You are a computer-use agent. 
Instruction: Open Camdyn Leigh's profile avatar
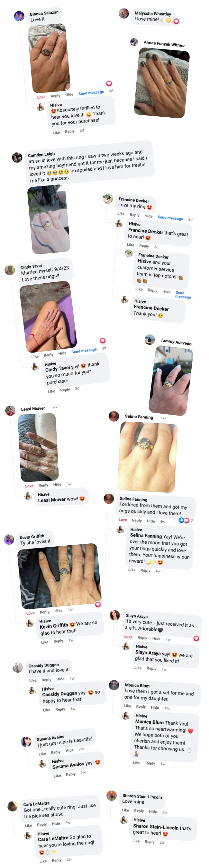(17, 157)
